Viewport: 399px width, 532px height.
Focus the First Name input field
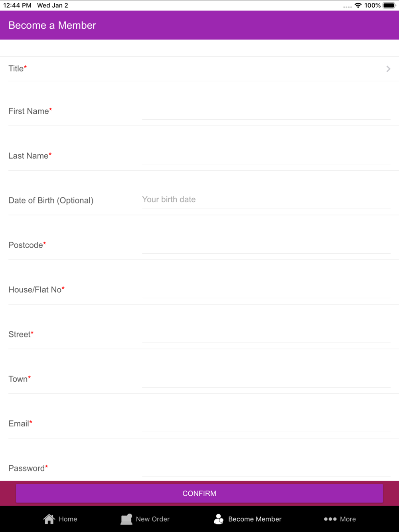click(266, 111)
